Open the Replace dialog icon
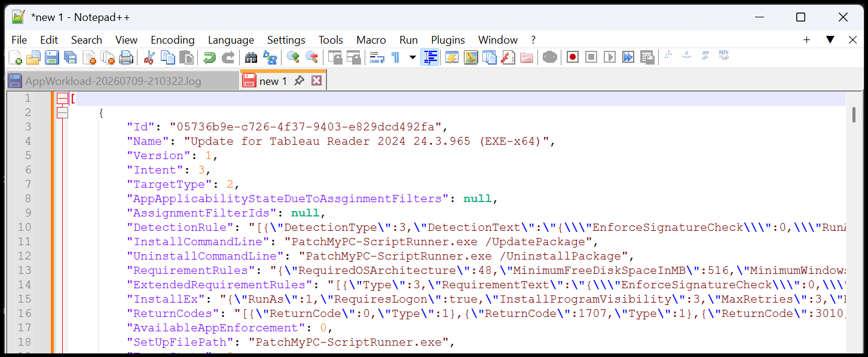 (x=270, y=57)
